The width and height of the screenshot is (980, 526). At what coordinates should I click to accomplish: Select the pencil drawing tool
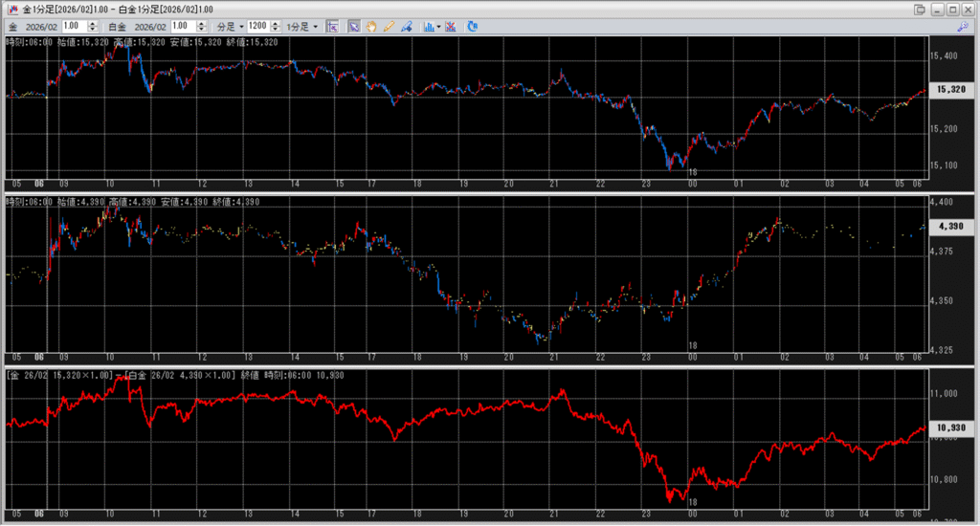(390, 26)
